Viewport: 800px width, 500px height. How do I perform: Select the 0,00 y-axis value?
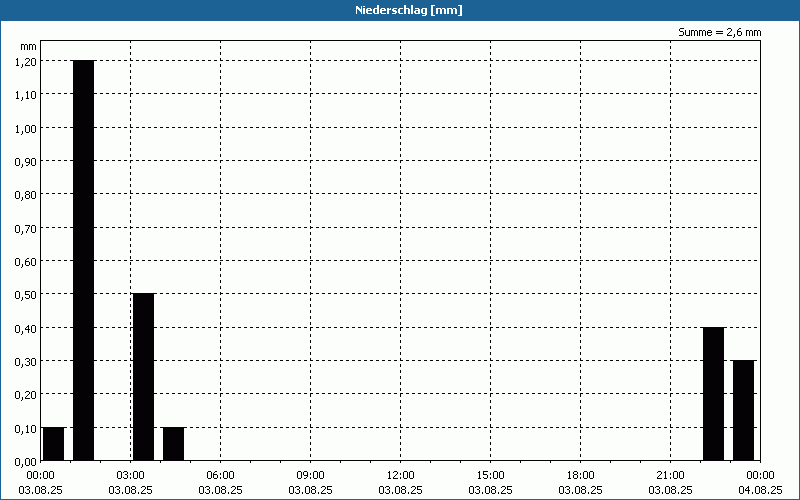(x=26, y=461)
